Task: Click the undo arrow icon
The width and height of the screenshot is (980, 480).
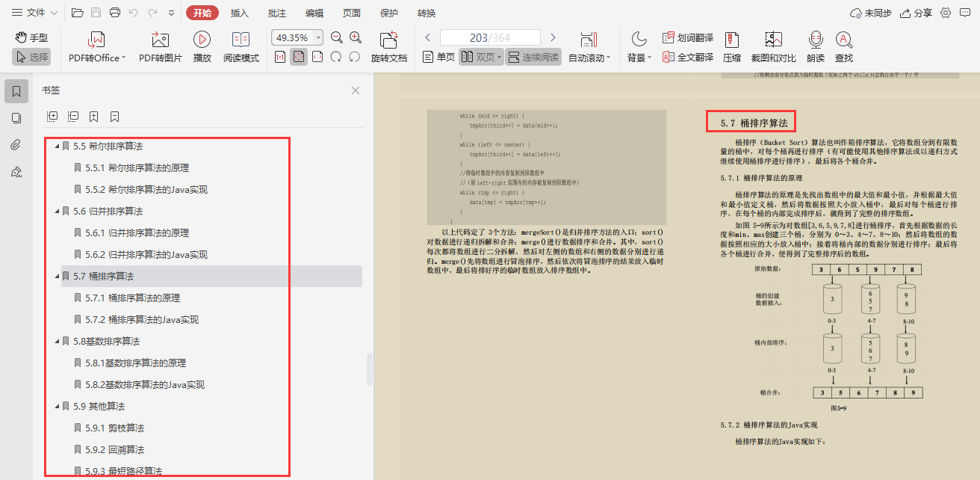Action: (x=134, y=13)
